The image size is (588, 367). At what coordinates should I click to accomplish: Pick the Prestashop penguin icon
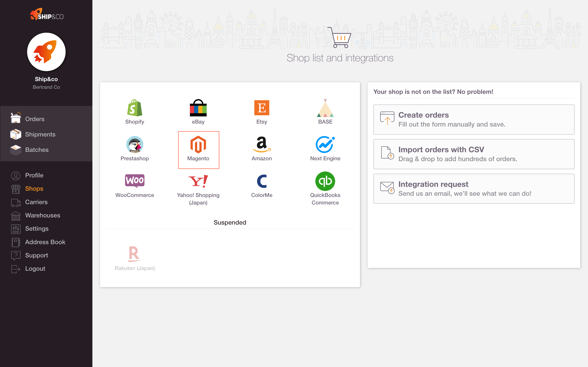(x=135, y=144)
